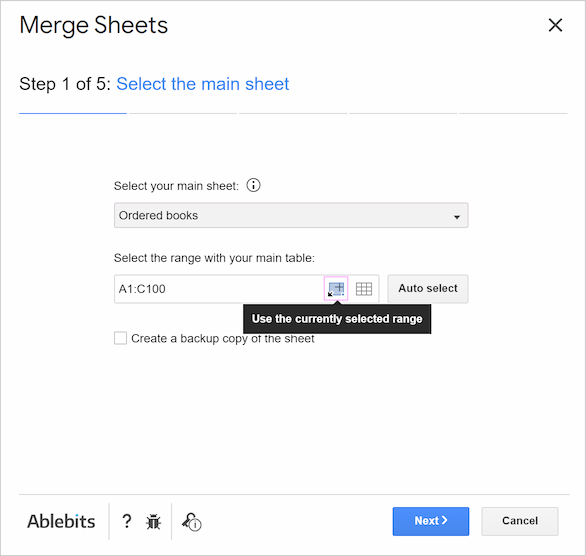The image size is (586, 556).
Task: Click the Select the main sheet heading
Action: pyautogui.click(x=203, y=84)
